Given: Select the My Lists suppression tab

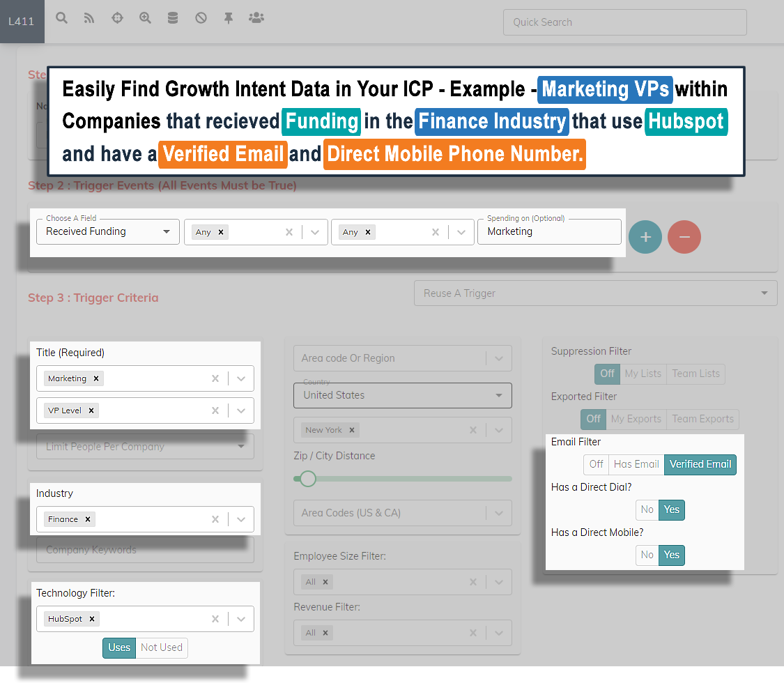Looking at the screenshot, I should point(643,374).
